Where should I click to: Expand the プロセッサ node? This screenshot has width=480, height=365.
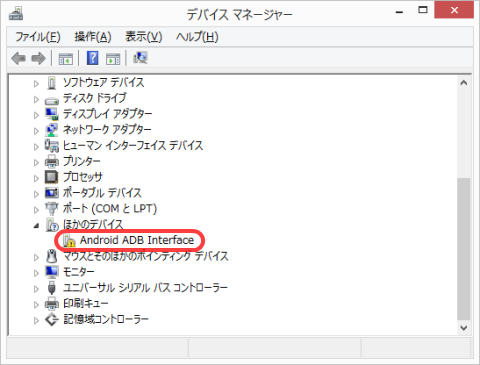36,178
